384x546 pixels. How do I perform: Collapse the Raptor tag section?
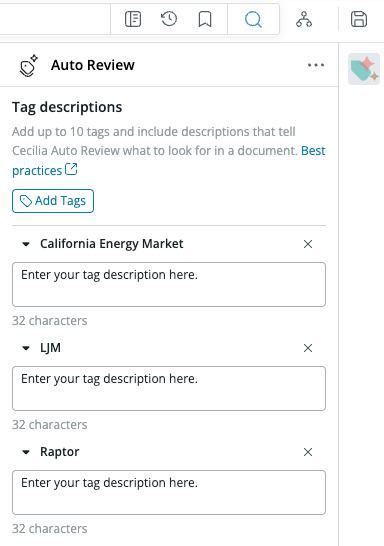click(26, 452)
